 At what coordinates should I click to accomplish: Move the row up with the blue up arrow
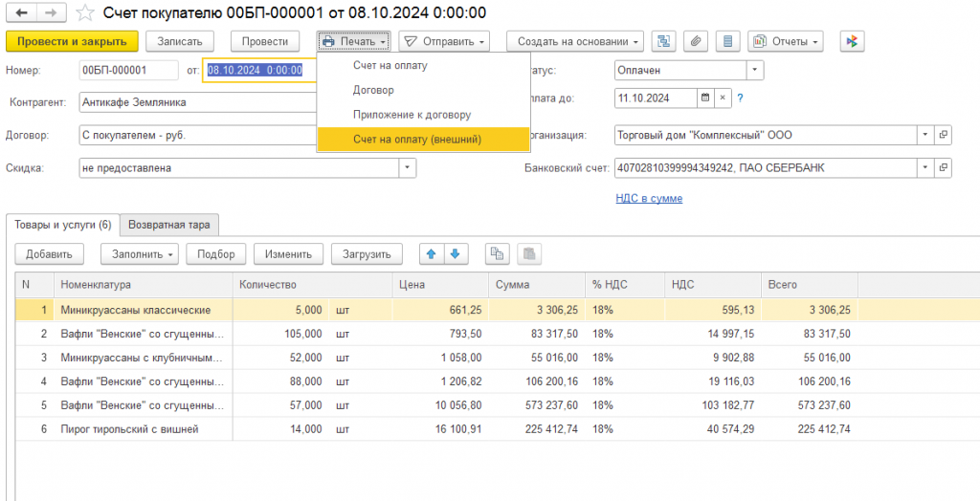tap(431, 253)
